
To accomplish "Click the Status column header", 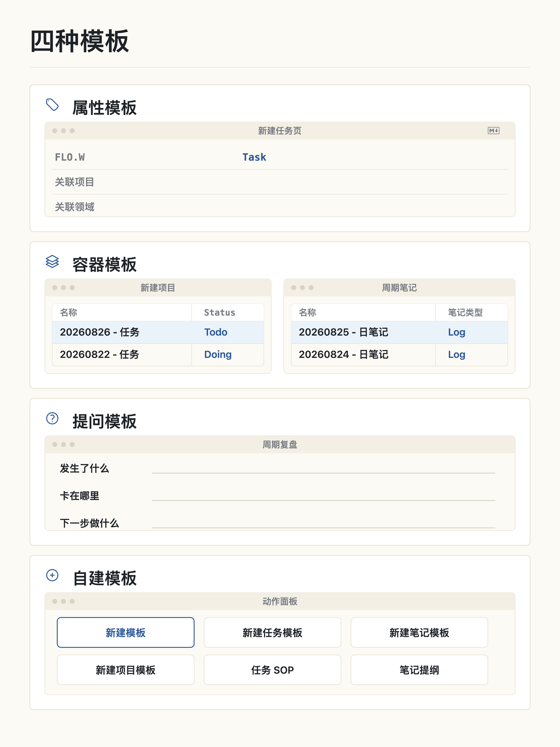I will pyautogui.click(x=219, y=312).
